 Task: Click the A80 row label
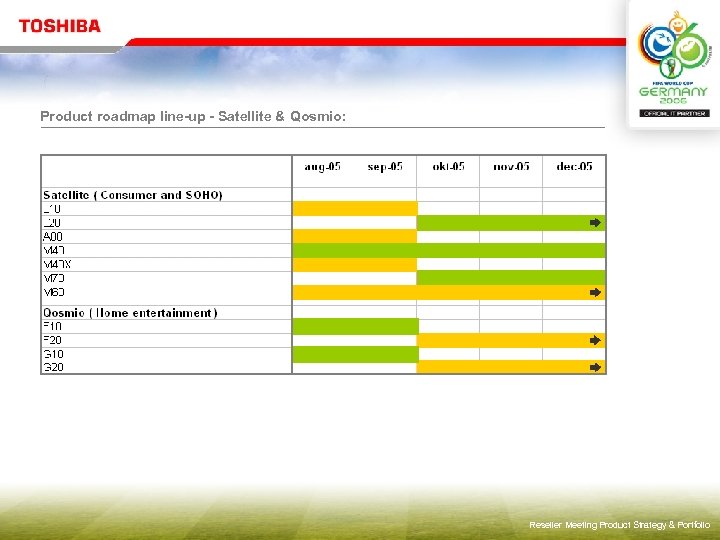pyautogui.click(x=53, y=236)
